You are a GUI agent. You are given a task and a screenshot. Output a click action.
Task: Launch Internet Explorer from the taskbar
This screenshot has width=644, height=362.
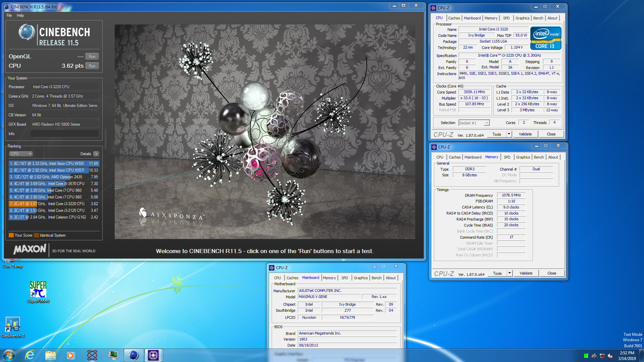coord(30,355)
